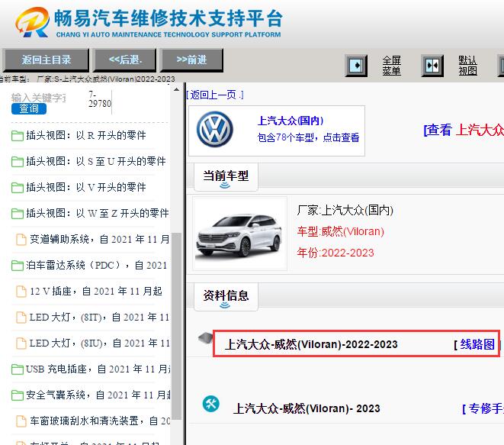Open folder 插头视图：以 R 开头的零件
This screenshot has height=445, width=504.
pyautogui.click(x=86, y=135)
